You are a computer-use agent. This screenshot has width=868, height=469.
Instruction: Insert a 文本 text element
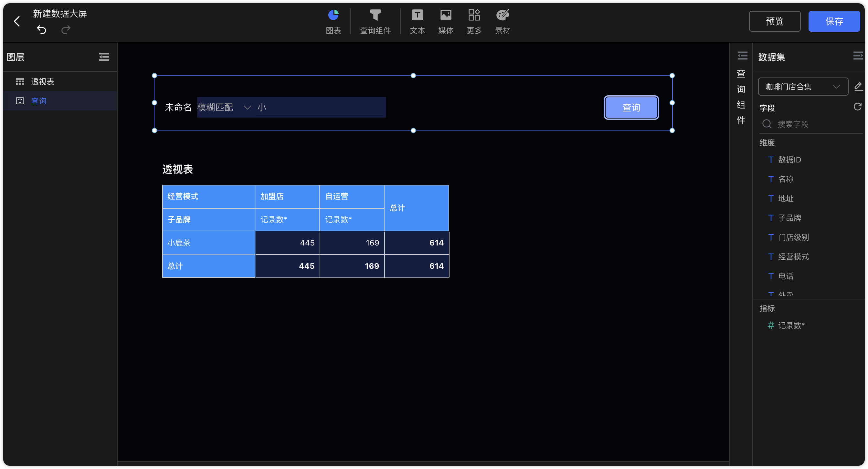click(417, 22)
